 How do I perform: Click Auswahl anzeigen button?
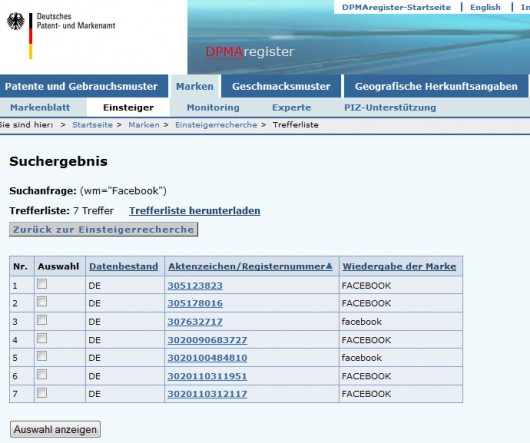tap(55, 429)
